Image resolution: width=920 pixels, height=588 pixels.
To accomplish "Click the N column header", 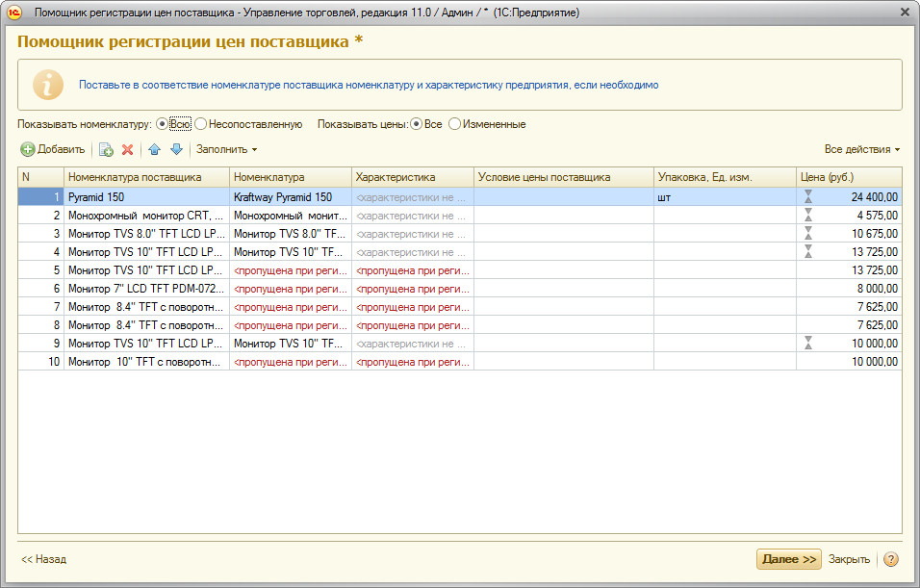I will tap(41, 177).
